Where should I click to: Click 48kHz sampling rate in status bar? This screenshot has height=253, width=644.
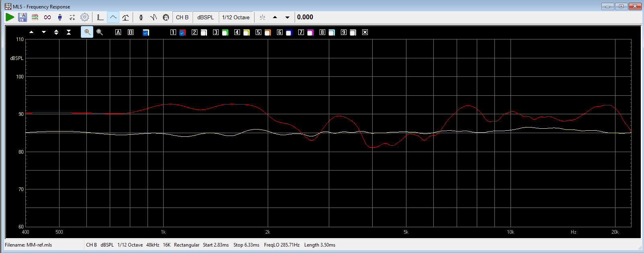153,245
